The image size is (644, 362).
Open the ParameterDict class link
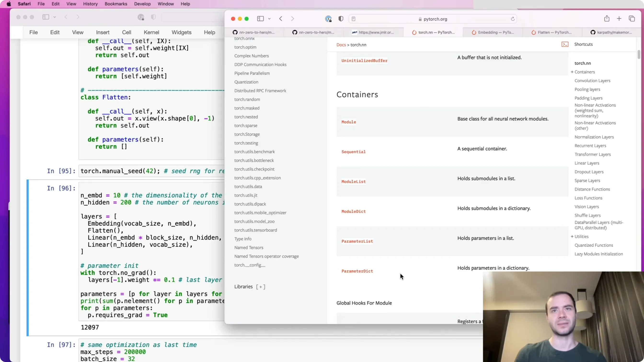tap(357, 271)
